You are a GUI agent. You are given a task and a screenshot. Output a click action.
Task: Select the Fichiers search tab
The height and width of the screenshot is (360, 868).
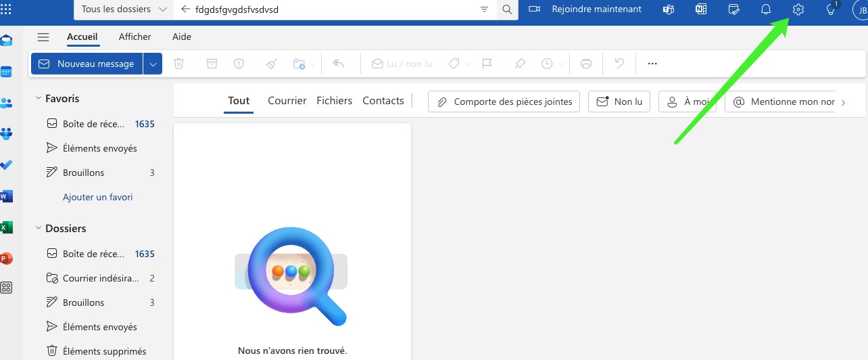pyautogui.click(x=334, y=100)
